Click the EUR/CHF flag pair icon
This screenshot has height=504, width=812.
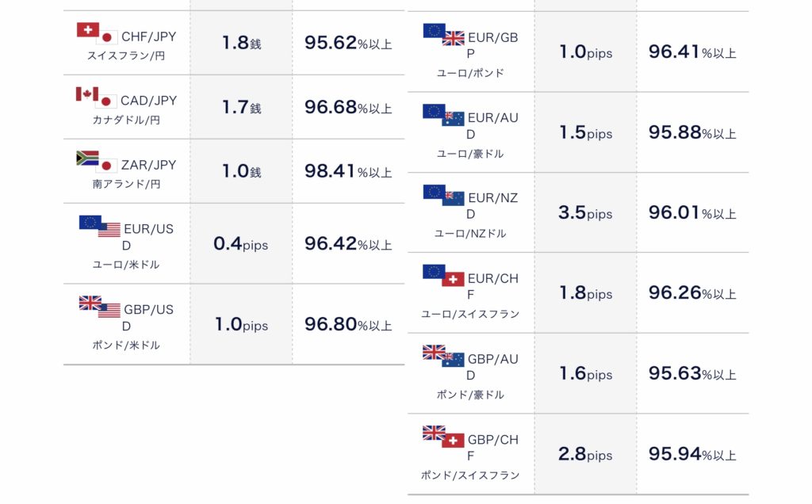(x=443, y=275)
